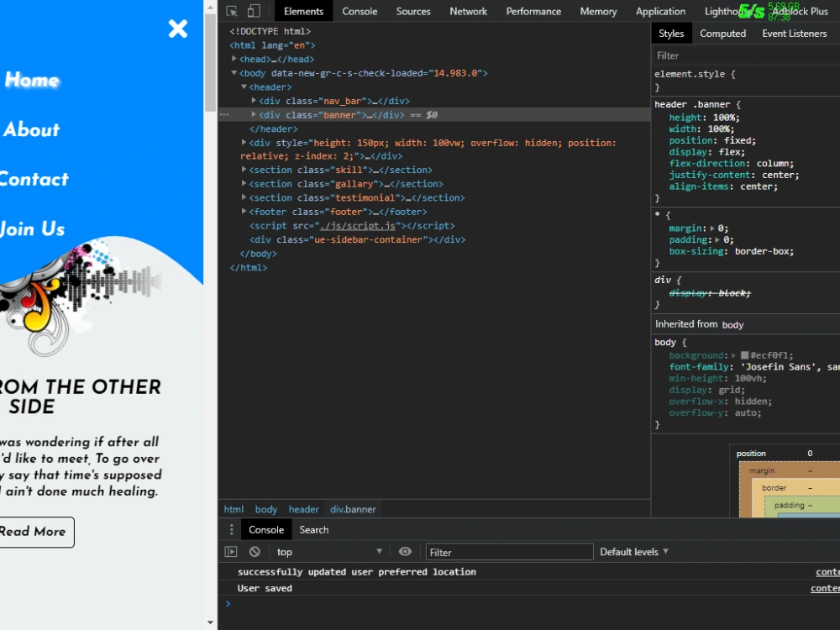The height and width of the screenshot is (630, 840).
Task: Open the Elements tab
Action: pos(303,11)
